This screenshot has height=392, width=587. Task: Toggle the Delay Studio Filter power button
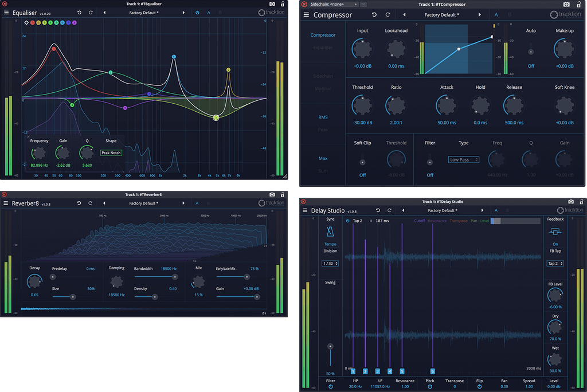331,387
